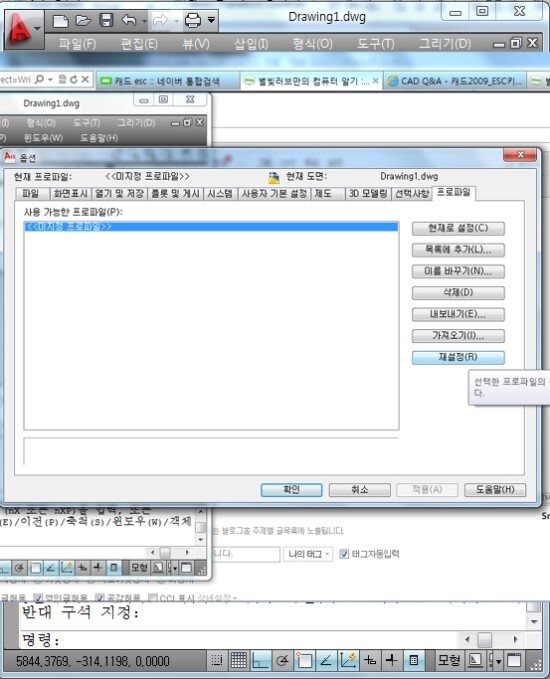Open browser address search dropdown arrow
The width and height of the screenshot is (550, 679).
[x=51, y=80]
